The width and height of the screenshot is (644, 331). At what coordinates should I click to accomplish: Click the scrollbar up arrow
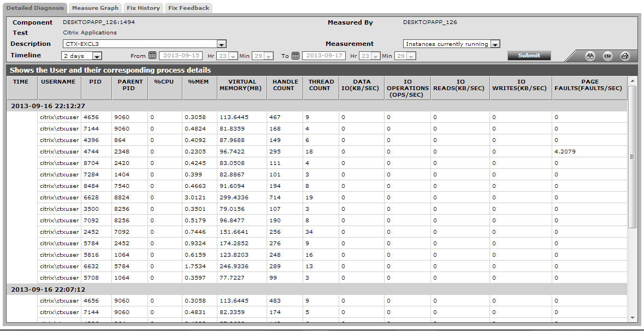point(632,80)
